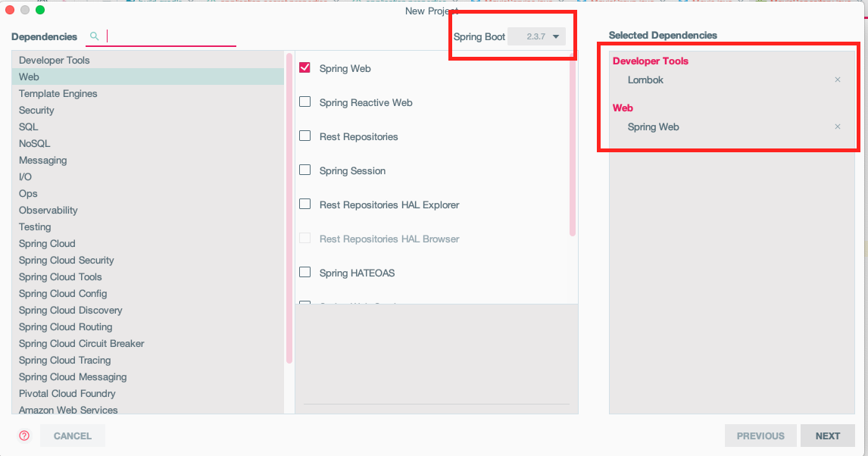Tick the Spring HATEOAS checkbox
The height and width of the screenshot is (456, 868).
[x=304, y=272]
